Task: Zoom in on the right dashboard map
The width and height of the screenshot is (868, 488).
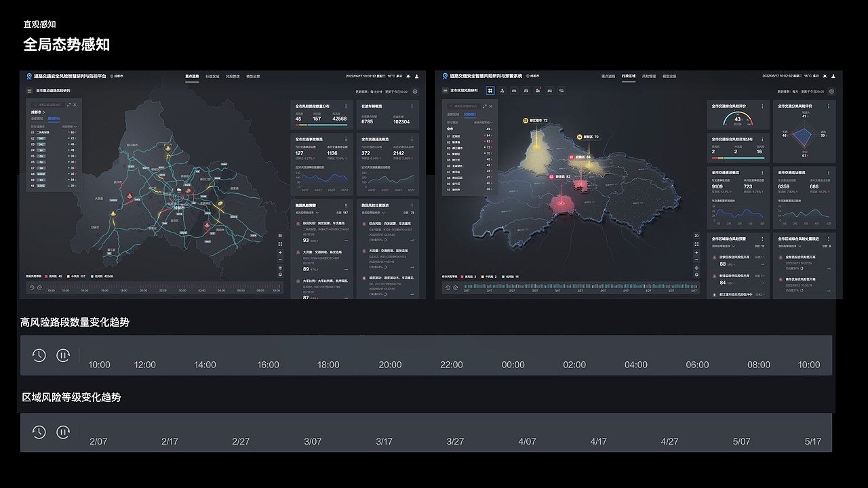Action: [x=696, y=252]
